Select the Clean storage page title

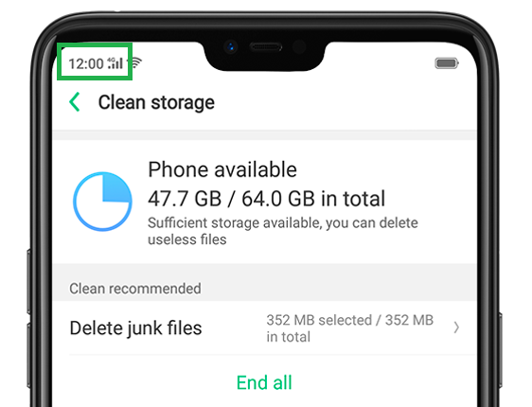click(156, 102)
